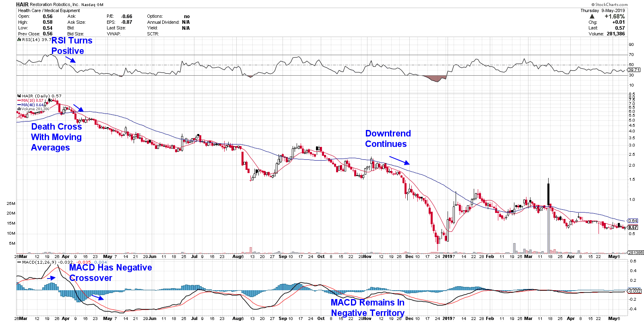Click the Chg value +0.01
644x322 pixels.
(x=619, y=22)
